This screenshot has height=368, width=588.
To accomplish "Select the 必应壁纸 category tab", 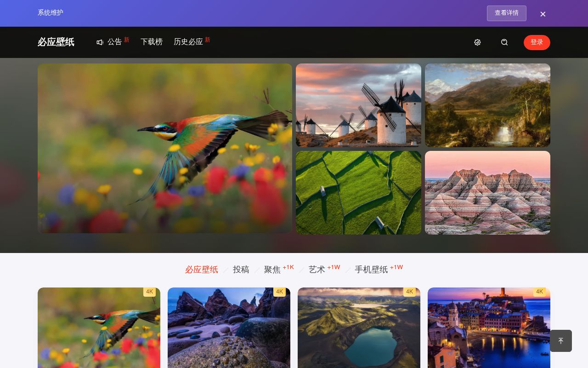I will pos(202,270).
